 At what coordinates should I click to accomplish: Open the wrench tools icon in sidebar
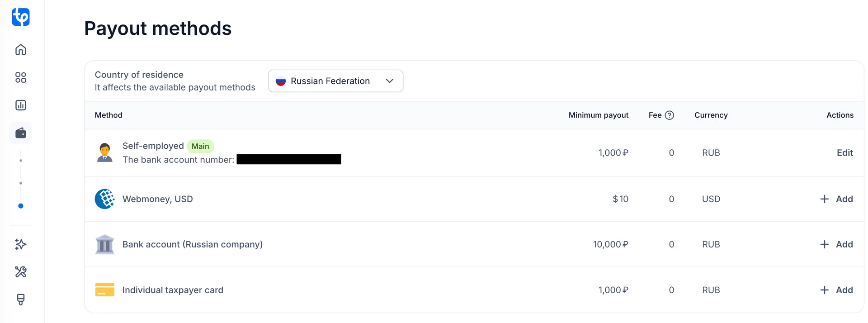[21, 272]
